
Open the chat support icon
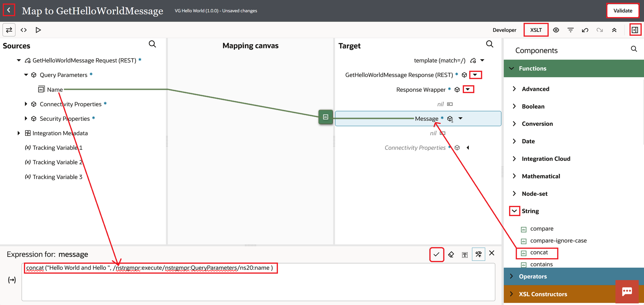[x=627, y=291]
